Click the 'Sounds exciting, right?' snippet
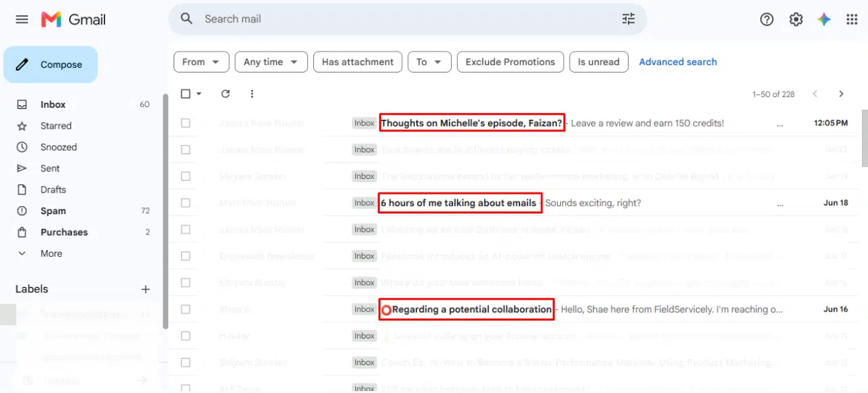Viewport: 868px width, 393px height. coord(593,203)
